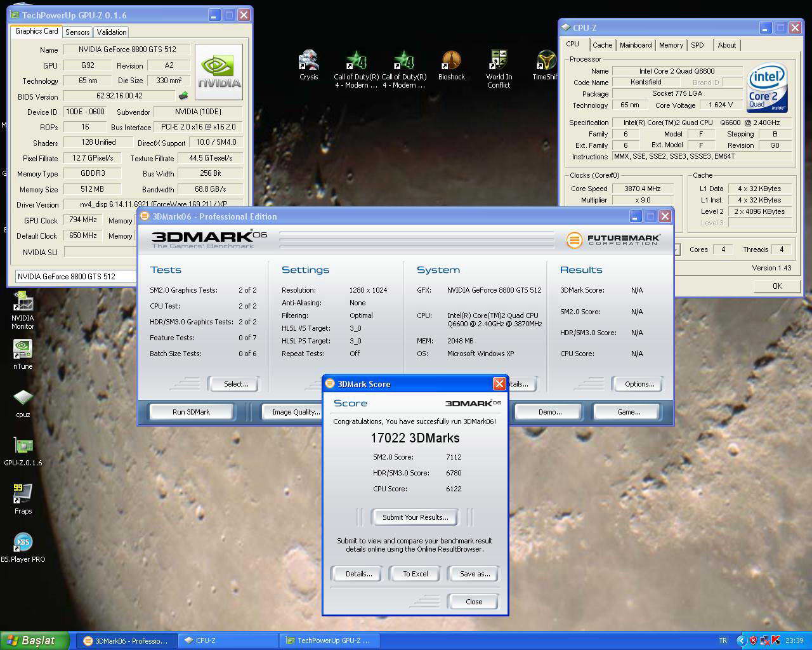812x650 pixels.
Task: Click the Game... button in 3DMark06
Action: click(629, 412)
